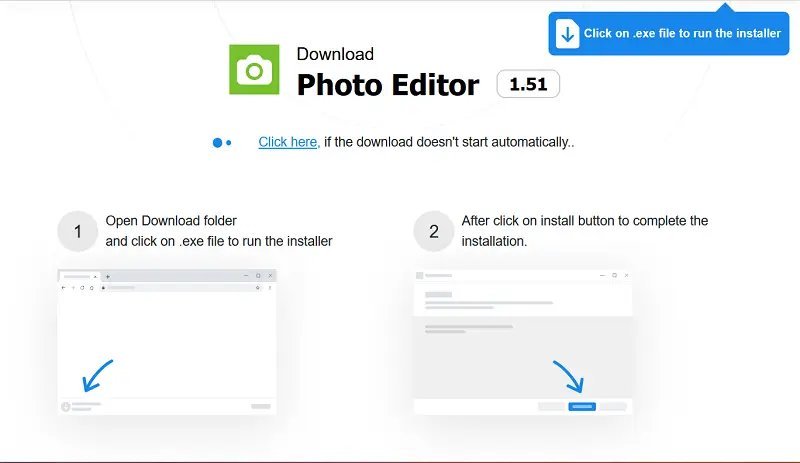Click the animated blue loading dots
This screenshot has height=463, width=800.
(221, 143)
